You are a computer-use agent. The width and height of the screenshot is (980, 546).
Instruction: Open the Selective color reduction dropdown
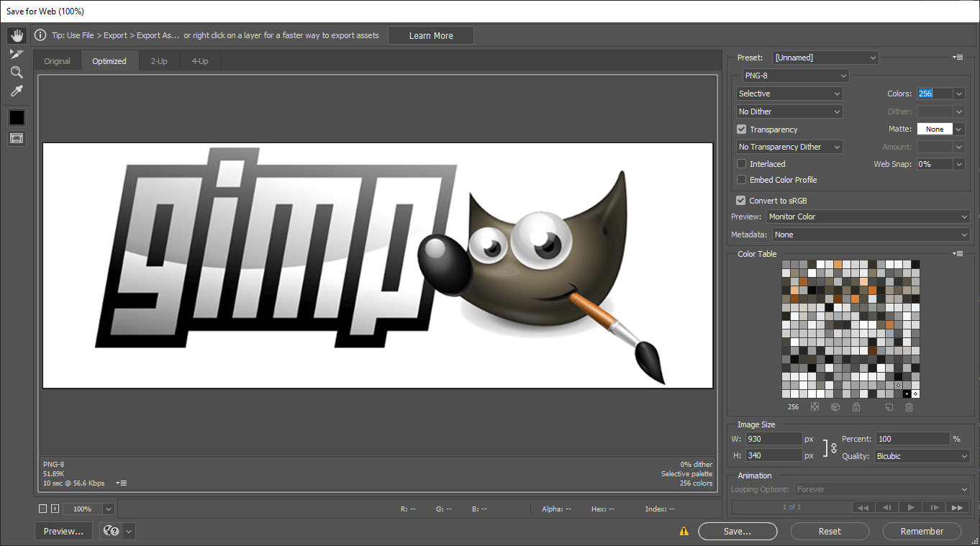(789, 94)
